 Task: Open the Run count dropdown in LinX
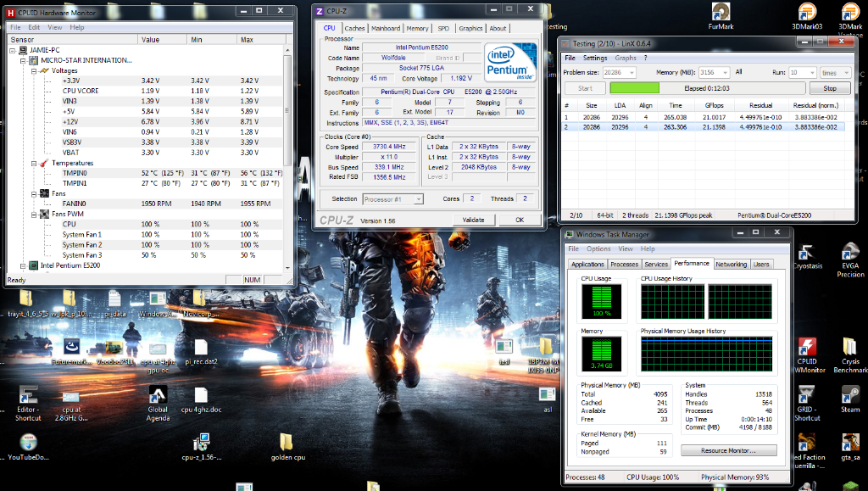click(812, 73)
